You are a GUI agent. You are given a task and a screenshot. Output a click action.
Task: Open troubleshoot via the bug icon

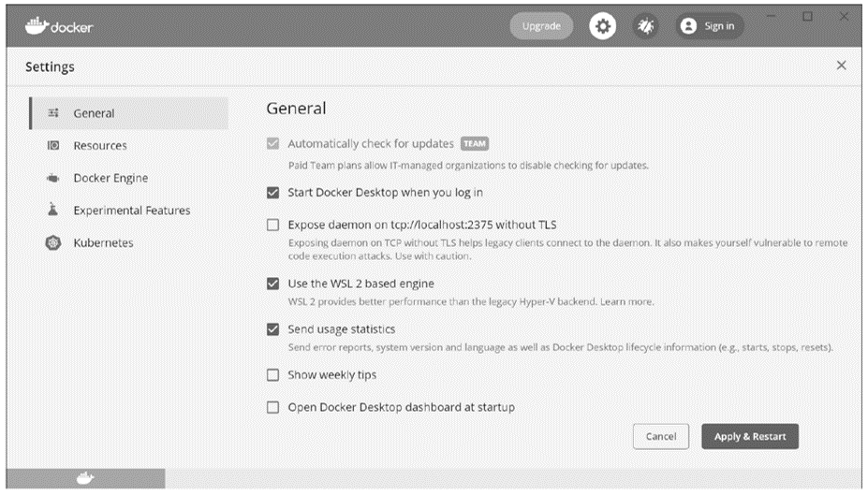645,26
